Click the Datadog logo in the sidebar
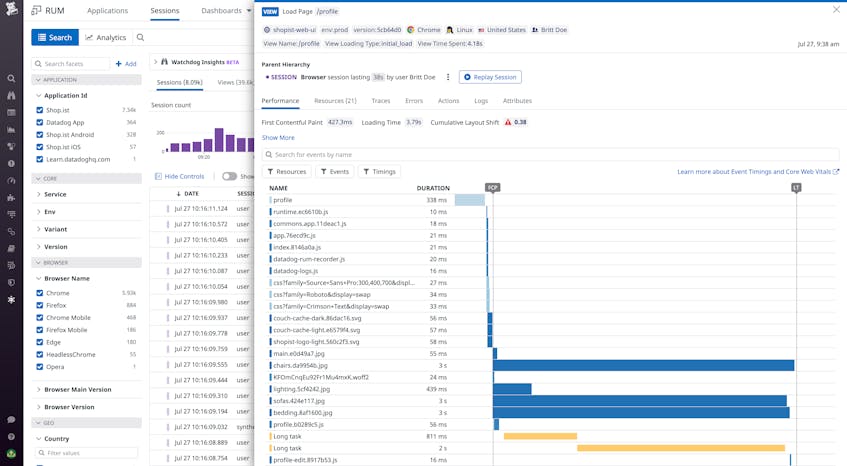This screenshot has width=847, height=466. pyautogui.click(x=11, y=9)
